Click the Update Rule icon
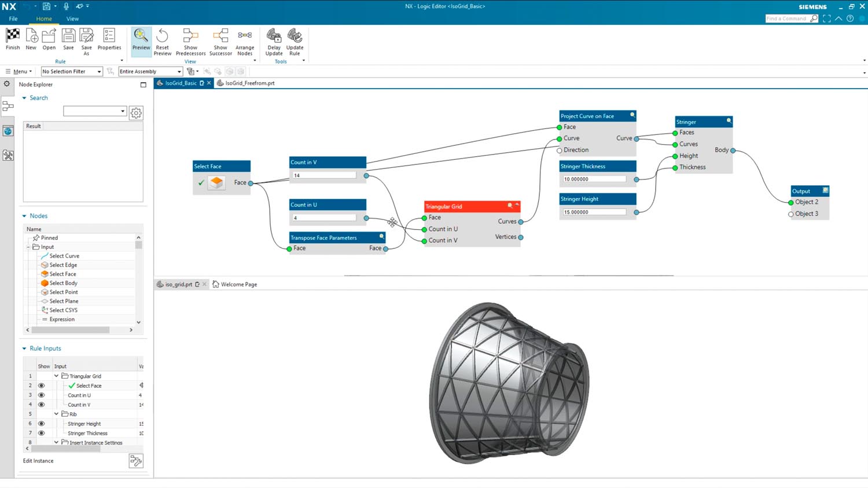 tap(295, 36)
